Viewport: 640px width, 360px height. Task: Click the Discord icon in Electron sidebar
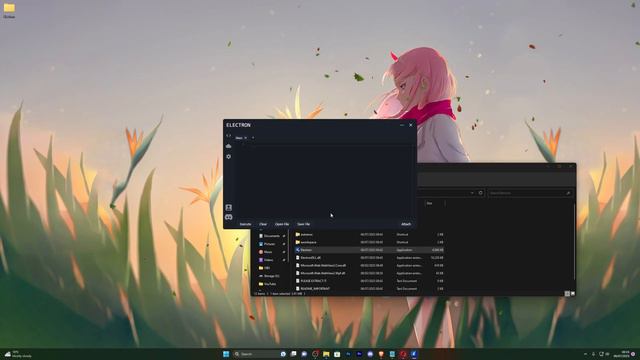point(229,217)
